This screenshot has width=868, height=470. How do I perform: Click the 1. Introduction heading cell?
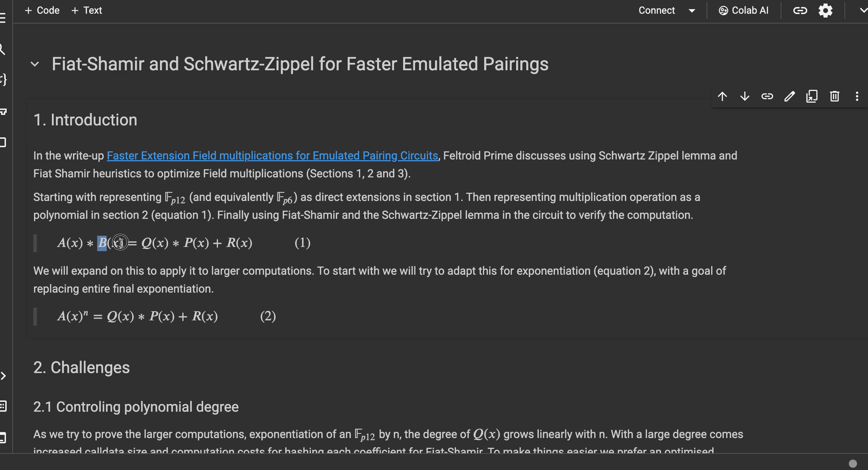coord(85,120)
